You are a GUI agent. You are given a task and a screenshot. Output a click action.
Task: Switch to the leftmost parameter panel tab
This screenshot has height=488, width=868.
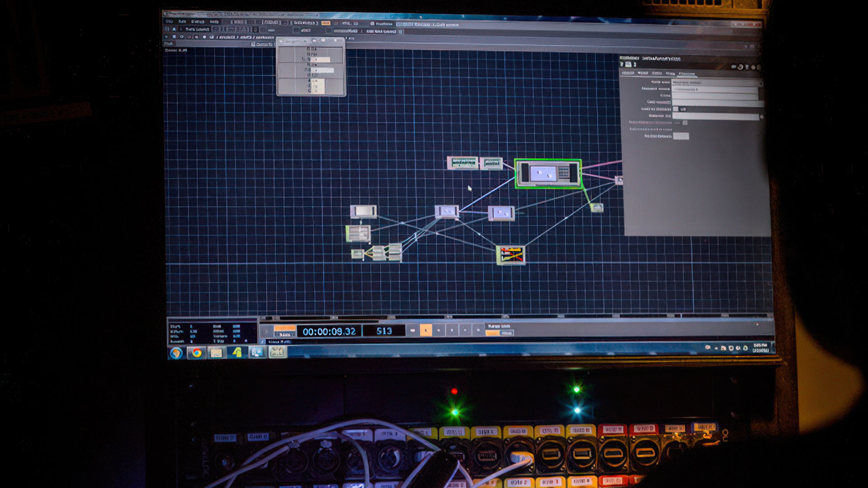coord(627,73)
